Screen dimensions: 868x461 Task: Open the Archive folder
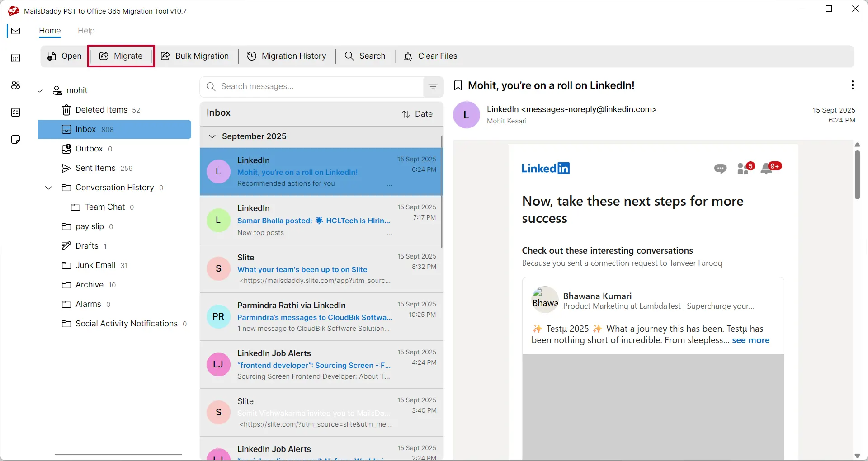coord(114,285)
